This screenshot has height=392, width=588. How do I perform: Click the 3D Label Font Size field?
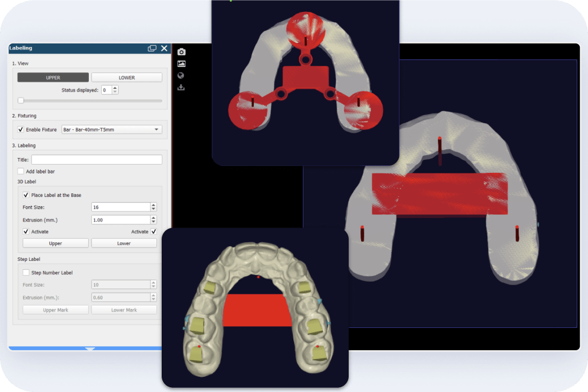click(121, 207)
